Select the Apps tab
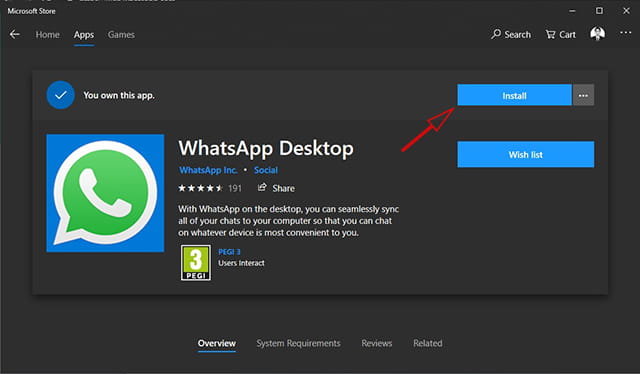The width and height of the screenshot is (640, 374). click(x=84, y=35)
